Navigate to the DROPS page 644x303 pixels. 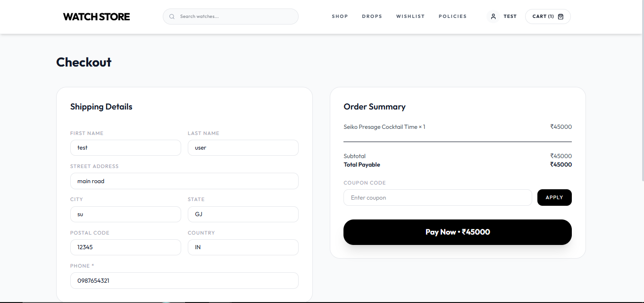click(x=372, y=16)
